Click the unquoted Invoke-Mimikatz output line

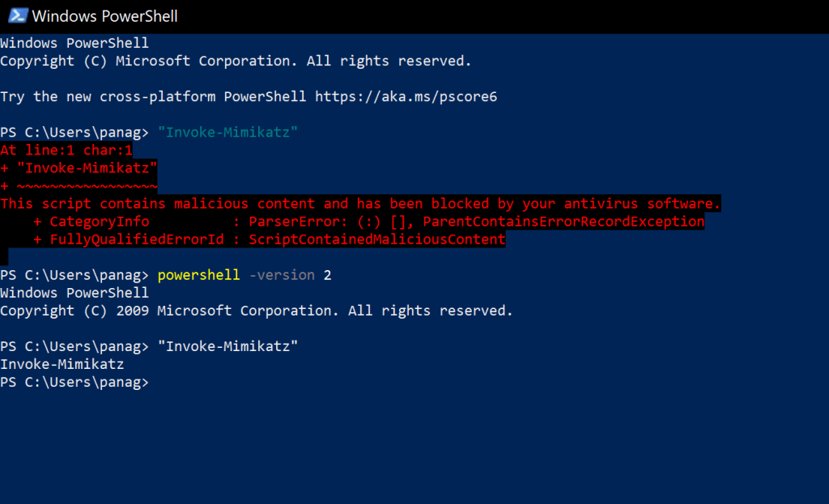(62, 364)
